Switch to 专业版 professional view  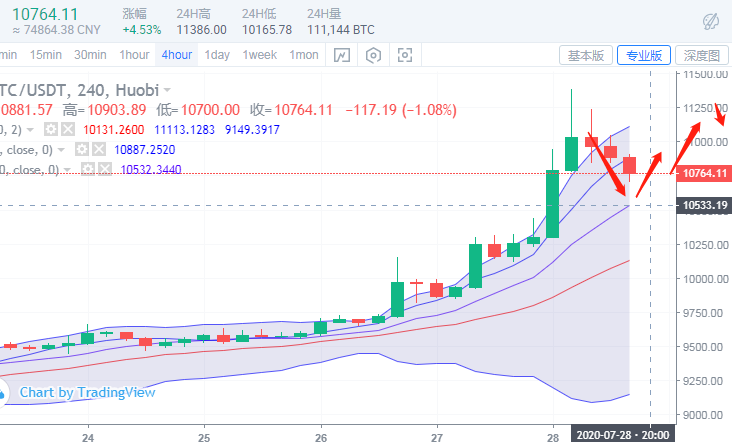click(x=644, y=56)
